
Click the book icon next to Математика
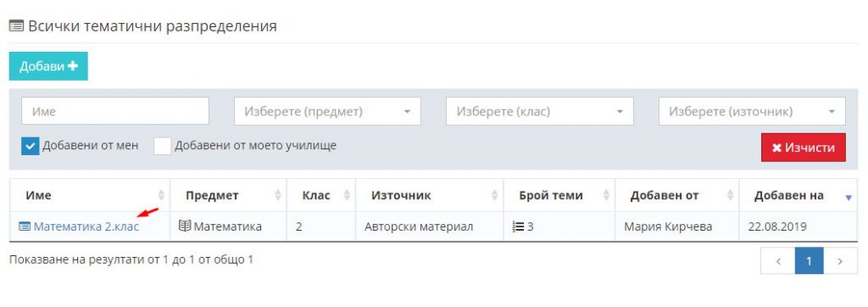point(185,226)
